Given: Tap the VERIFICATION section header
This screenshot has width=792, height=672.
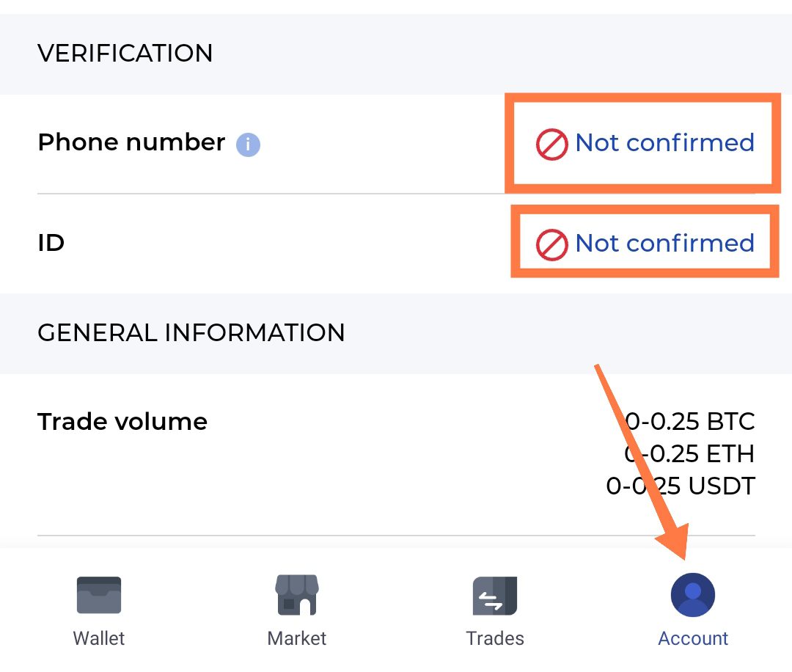Looking at the screenshot, I should coord(125,54).
